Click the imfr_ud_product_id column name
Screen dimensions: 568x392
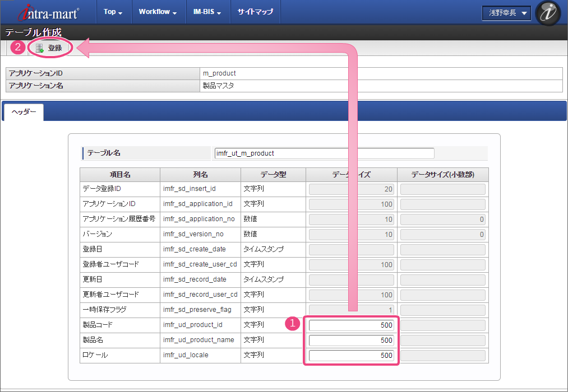point(193,325)
